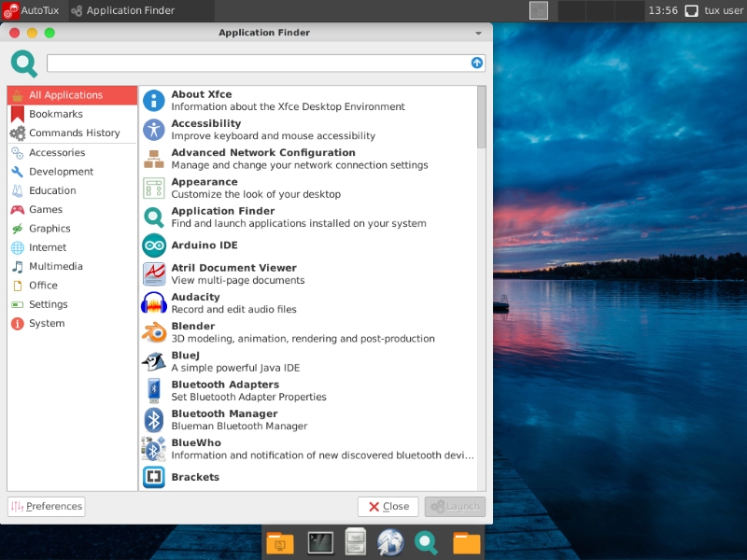Choose the Settings category
Viewport: 747px width, 560px height.
point(73,304)
